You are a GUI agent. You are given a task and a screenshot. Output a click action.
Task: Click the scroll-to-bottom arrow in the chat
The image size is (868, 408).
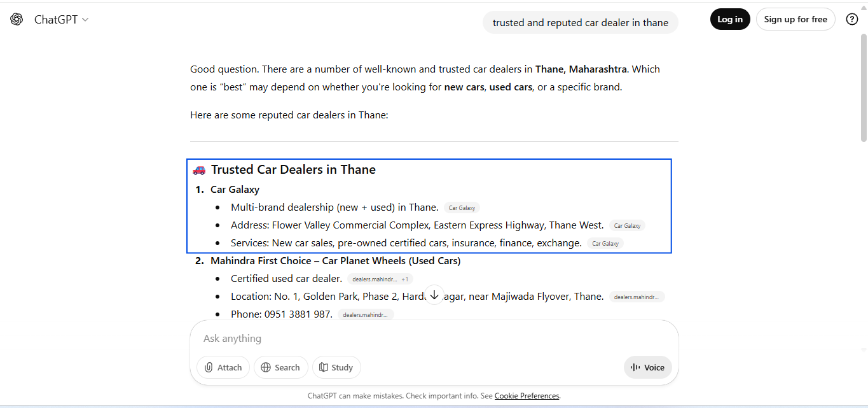point(434,295)
